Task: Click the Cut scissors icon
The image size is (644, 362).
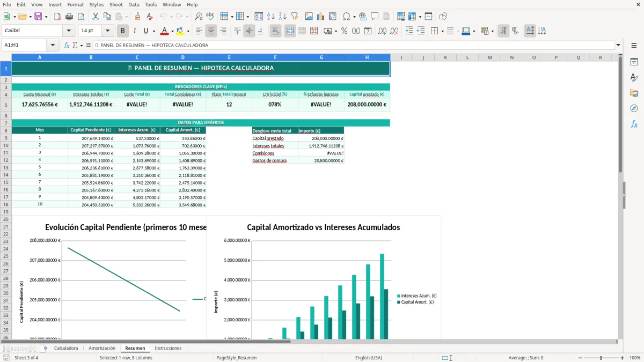Action: click(96, 17)
